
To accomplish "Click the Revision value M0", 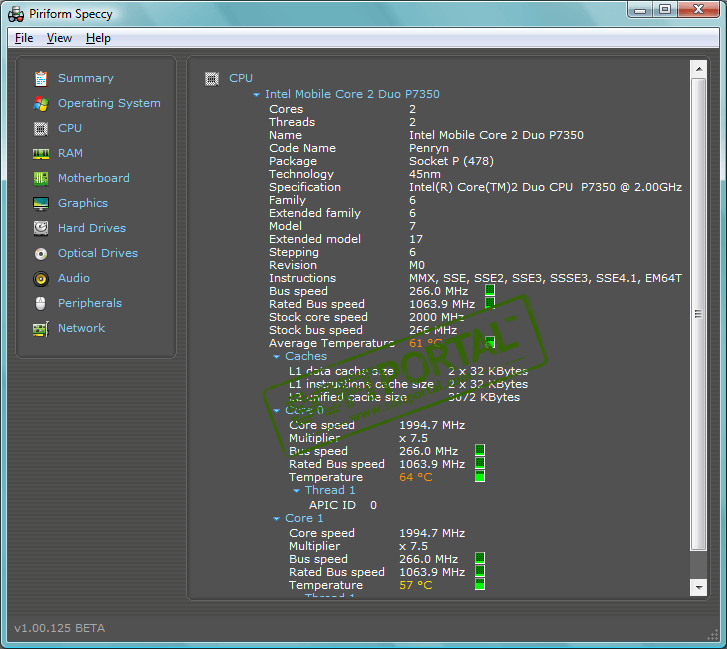I will click(417, 265).
